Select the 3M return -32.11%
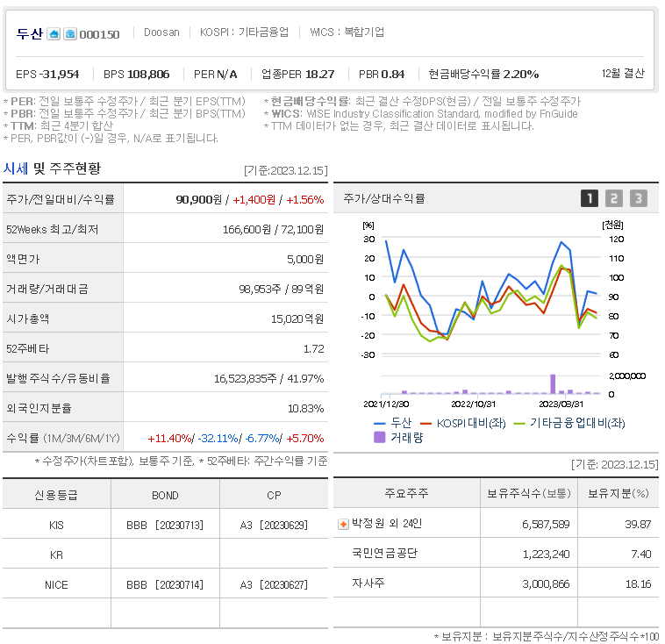The height and width of the screenshot is (644, 665). tap(218, 438)
